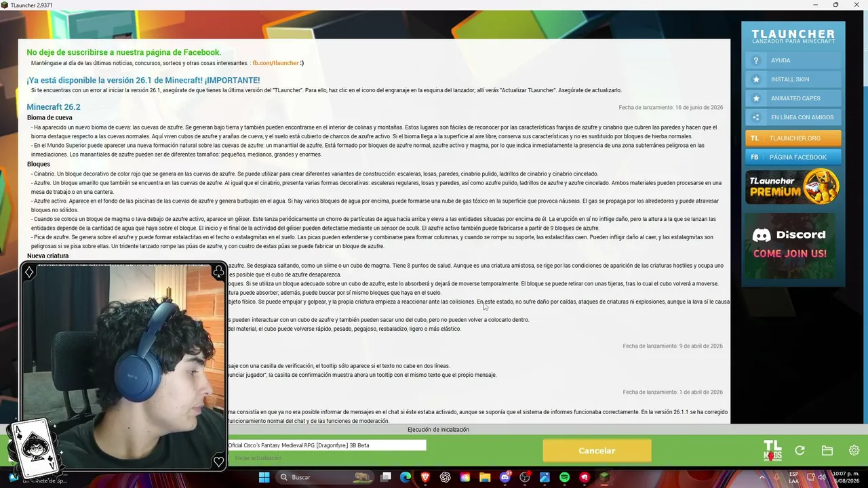The width and height of the screenshot is (868, 488).
Task: Visit TLAUNCHER.ORG orange button
Action: coord(793,138)
